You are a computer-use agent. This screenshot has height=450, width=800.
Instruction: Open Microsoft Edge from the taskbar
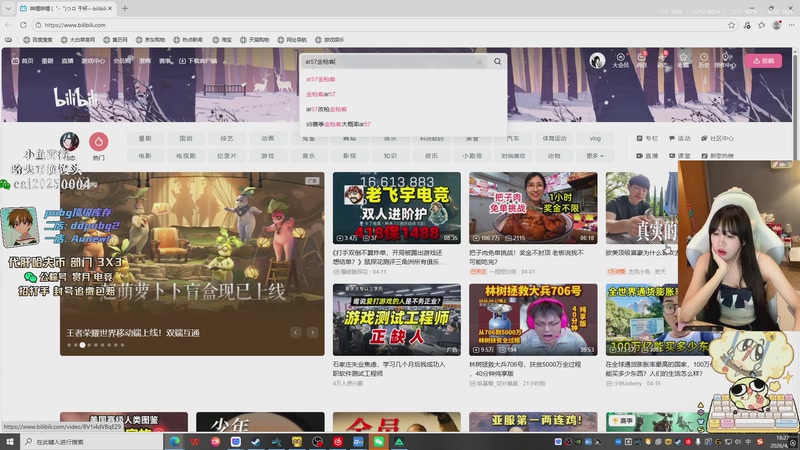click(174, 441)
